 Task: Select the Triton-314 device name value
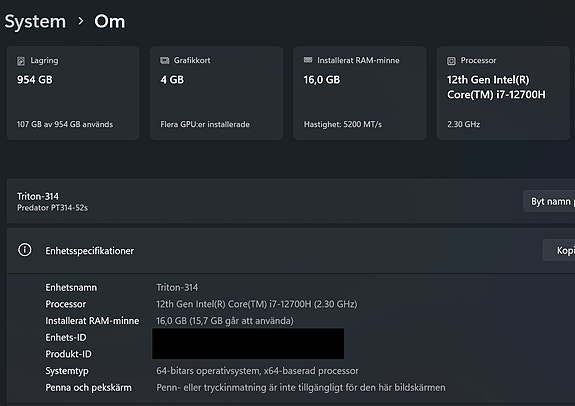pos(177,288)
